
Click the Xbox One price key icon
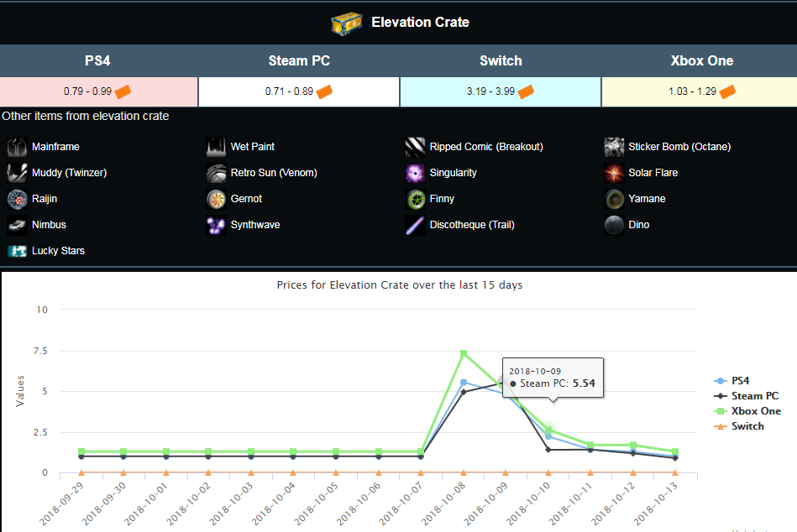coord(727,91)
